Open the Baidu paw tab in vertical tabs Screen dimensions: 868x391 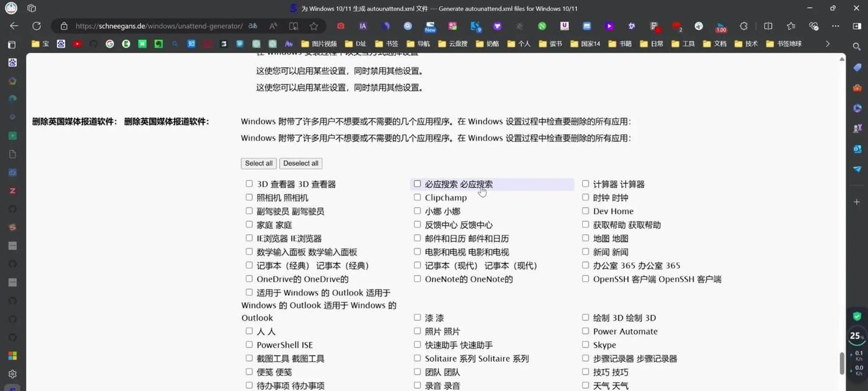pyautogui.click(x=12, y=62)
